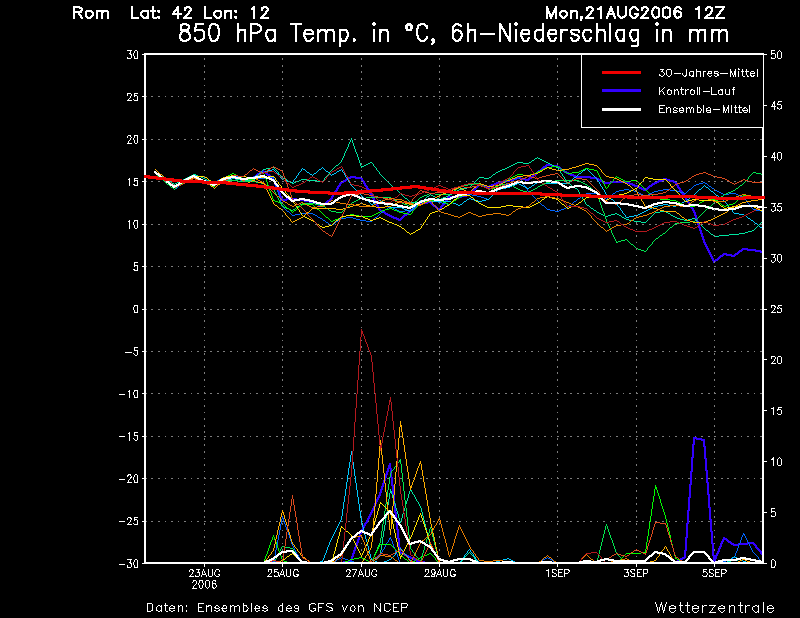The width and height of the screenshot is (800, 618).
Task: Click the white Ensemble-Mittel legend line
Action: [x=622, y=109]
